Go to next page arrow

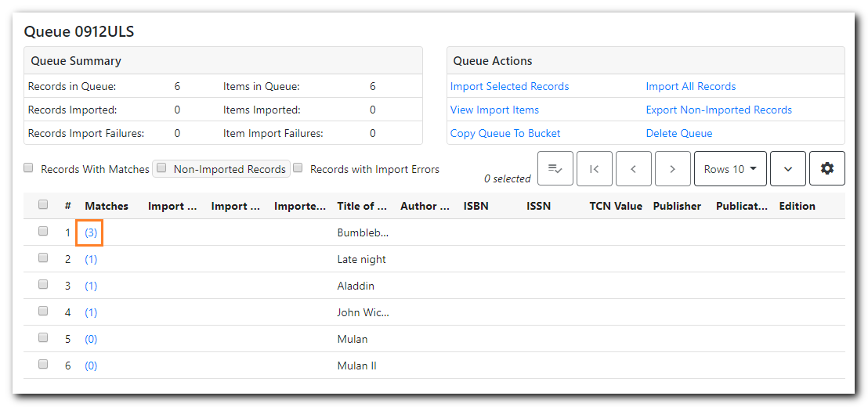(673, 168)
